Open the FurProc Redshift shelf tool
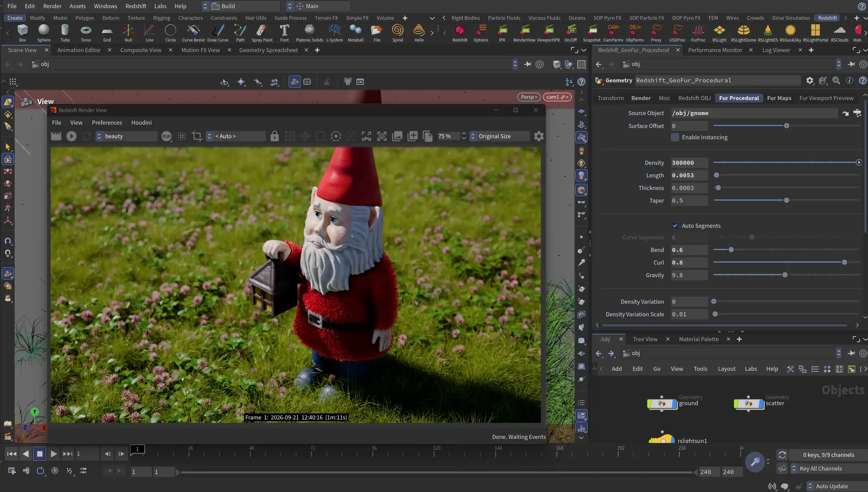The height and width of the screenshot is (492, 868). [x=698, y=33]
